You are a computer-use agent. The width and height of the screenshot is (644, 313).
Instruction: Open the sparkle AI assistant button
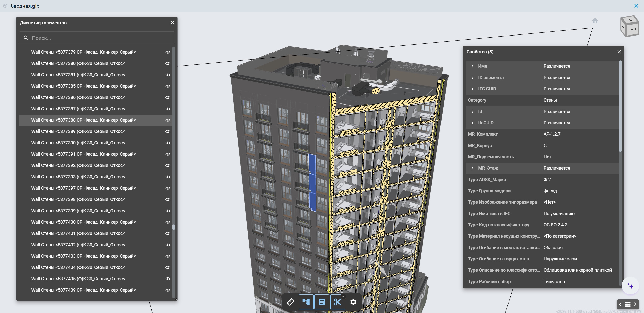[x=630, y=286]
